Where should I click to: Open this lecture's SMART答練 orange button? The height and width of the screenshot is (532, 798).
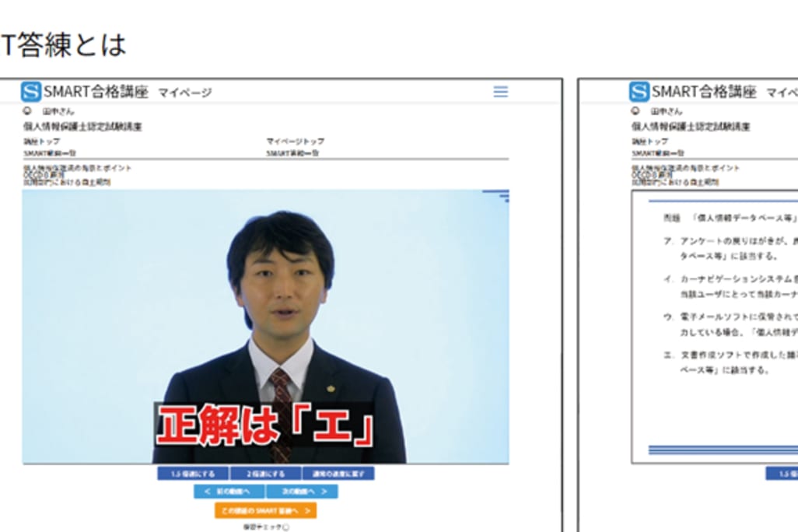(265, 510)
